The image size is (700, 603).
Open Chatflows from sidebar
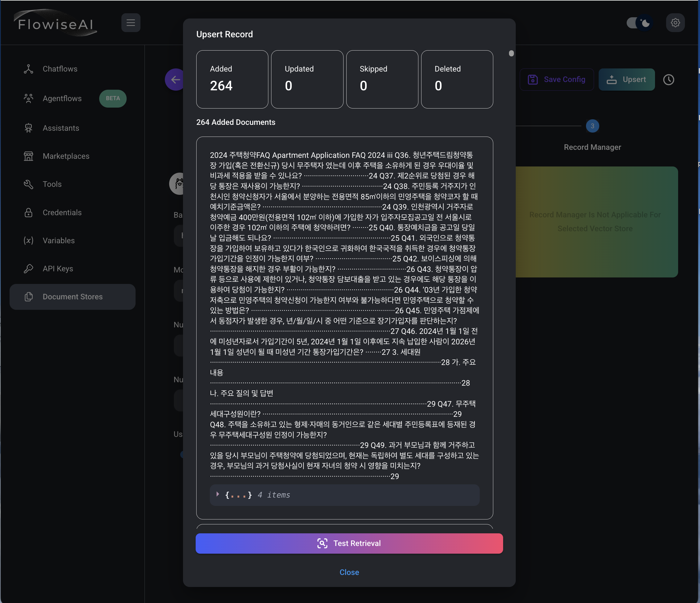pyautogui.click(x=60, y=69)
